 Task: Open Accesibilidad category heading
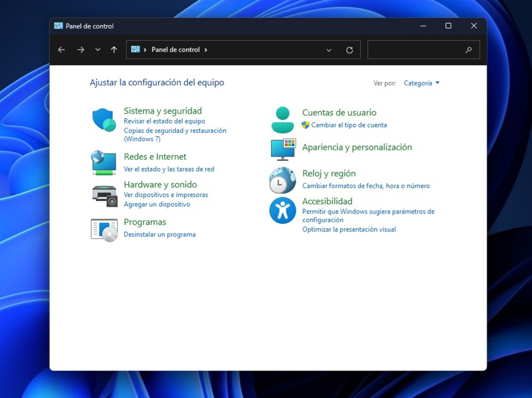point(327,201)
